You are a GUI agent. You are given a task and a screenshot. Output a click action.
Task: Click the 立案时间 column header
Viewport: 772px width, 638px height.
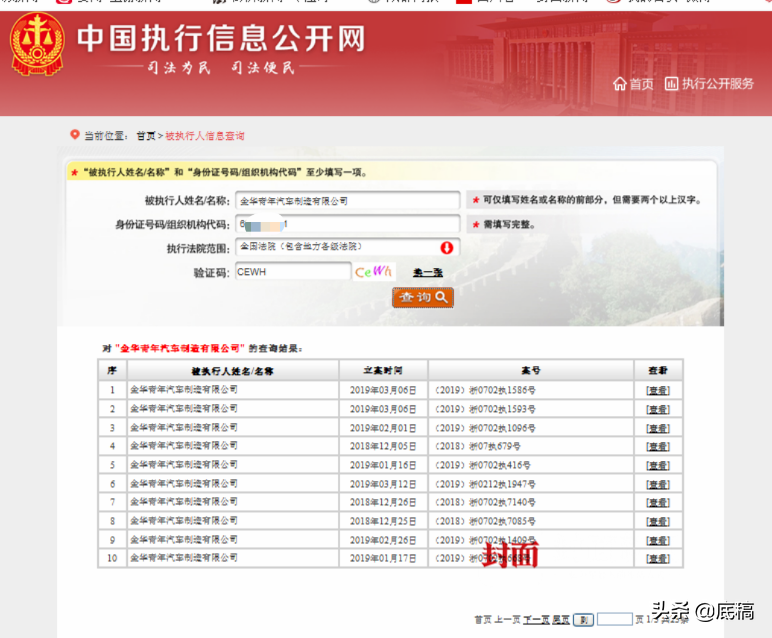[383, 370]
